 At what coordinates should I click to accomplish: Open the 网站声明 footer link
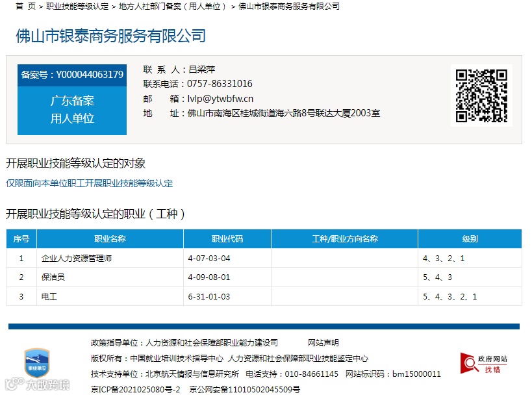click(323, 343)
